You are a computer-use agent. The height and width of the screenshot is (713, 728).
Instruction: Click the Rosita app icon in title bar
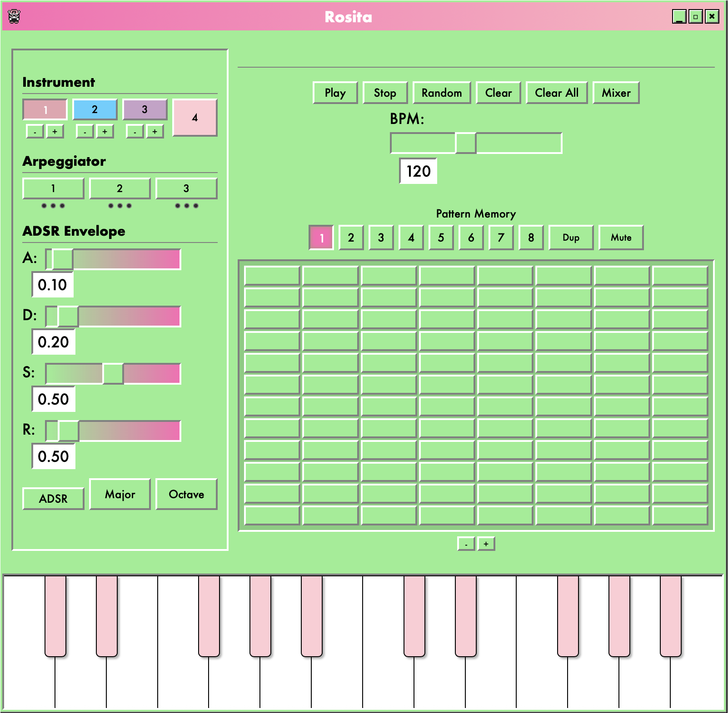point(14,16)
